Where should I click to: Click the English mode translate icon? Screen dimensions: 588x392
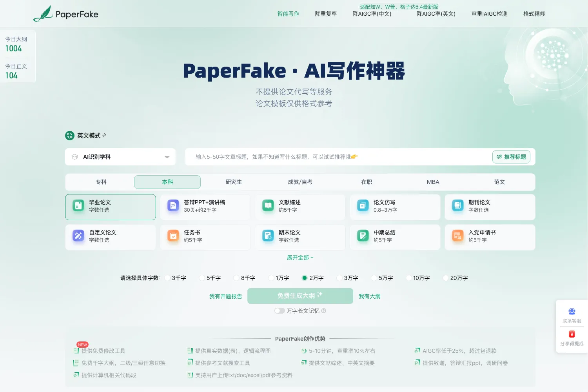click(x=70, y=136)
